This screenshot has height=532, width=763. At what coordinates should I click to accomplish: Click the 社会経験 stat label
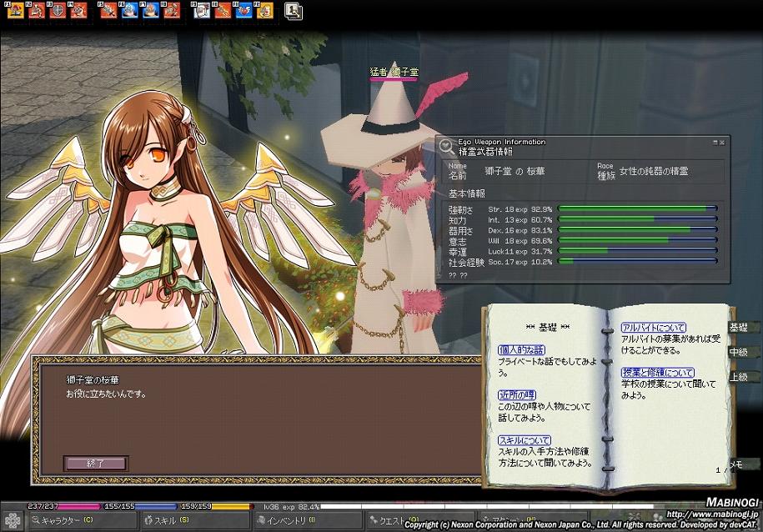[x=466, y=263]
